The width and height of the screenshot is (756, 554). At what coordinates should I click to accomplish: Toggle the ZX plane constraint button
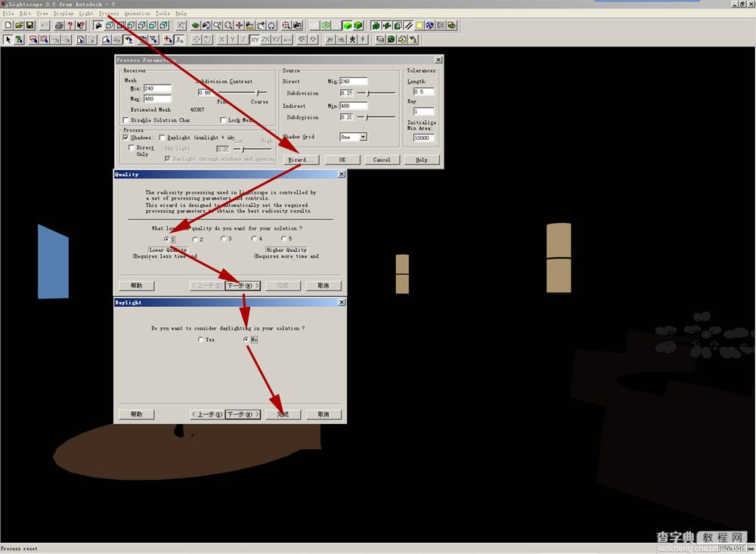[265, 39]
